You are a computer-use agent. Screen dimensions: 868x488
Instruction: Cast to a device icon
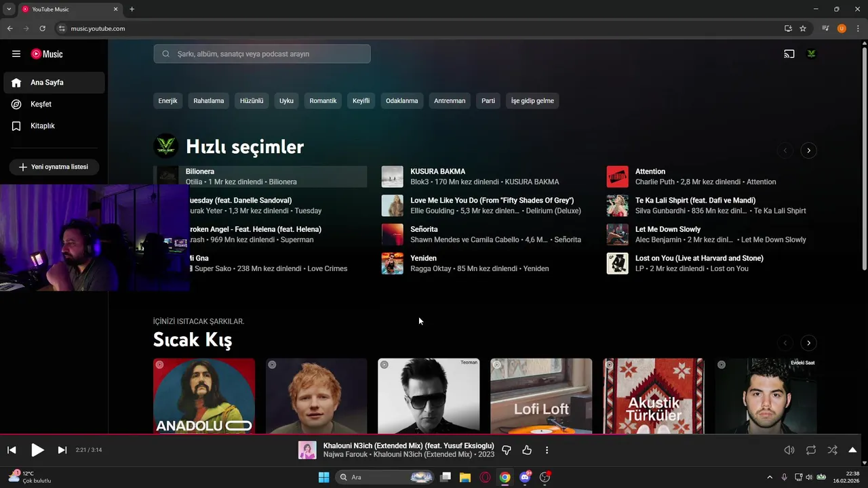pyautogui.click(x=789, y=54)
